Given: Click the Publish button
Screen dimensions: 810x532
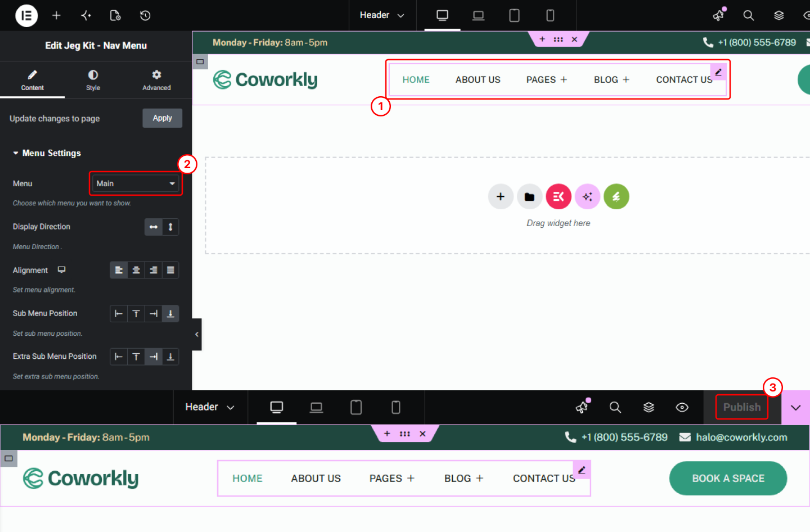Looking at the screenshot, I should pyautogui.click(x=742, y=407).
